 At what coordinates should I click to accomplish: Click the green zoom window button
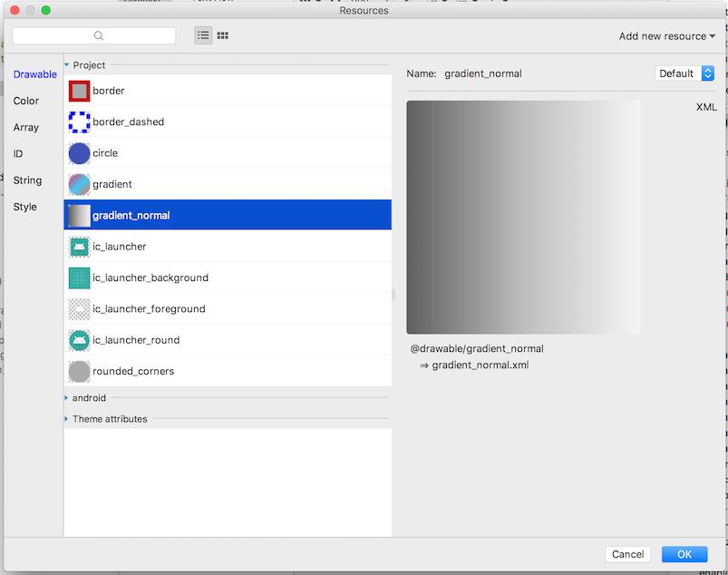point(45,10)
